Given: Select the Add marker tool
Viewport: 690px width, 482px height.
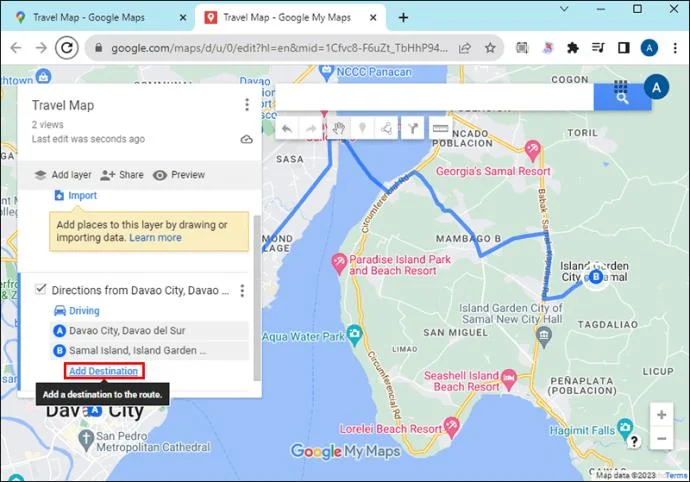Looking at the screenshot, I should tap(363, 129).
